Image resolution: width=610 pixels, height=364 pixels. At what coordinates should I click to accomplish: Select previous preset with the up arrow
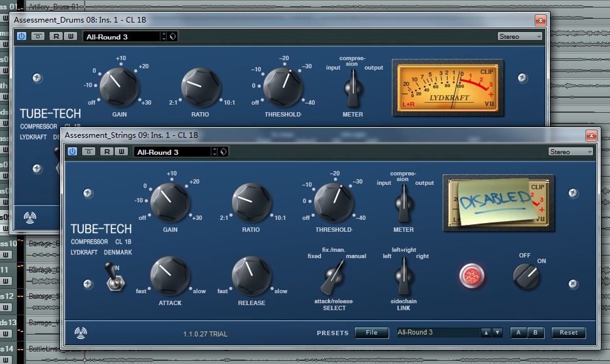[x=485, y=333]
